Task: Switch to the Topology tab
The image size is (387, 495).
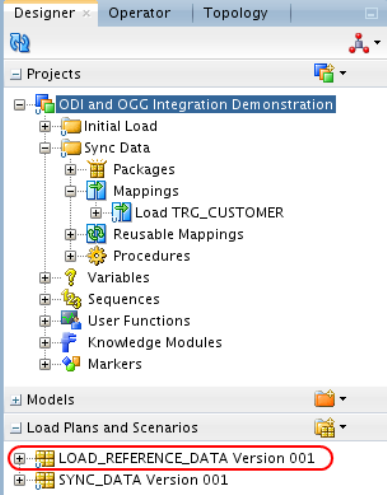Action: 236,13
